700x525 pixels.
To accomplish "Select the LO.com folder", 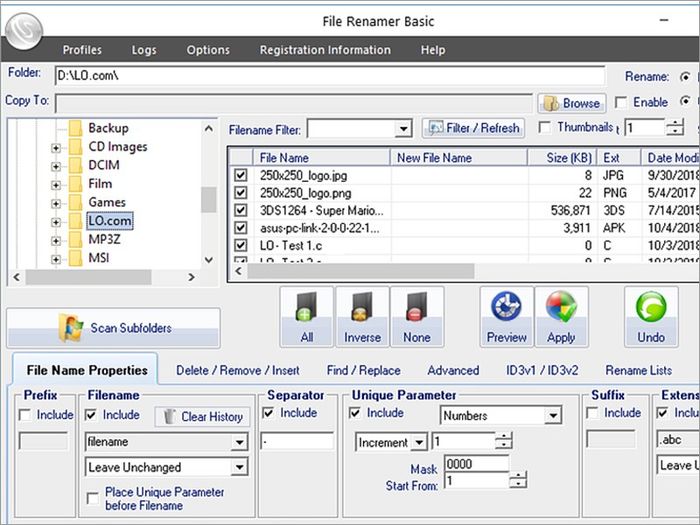I will (109, 221).
